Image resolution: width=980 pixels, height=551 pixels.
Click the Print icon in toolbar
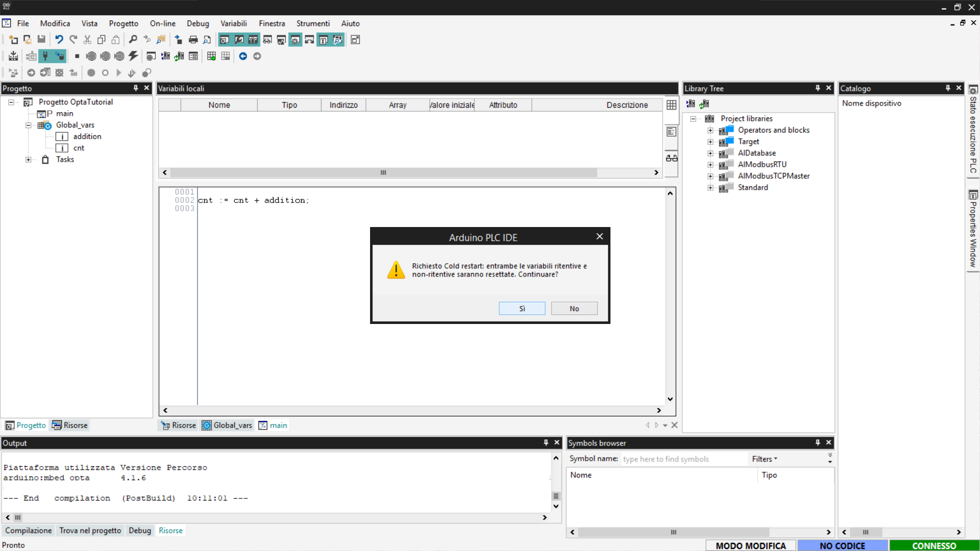[x=193, y=40]
